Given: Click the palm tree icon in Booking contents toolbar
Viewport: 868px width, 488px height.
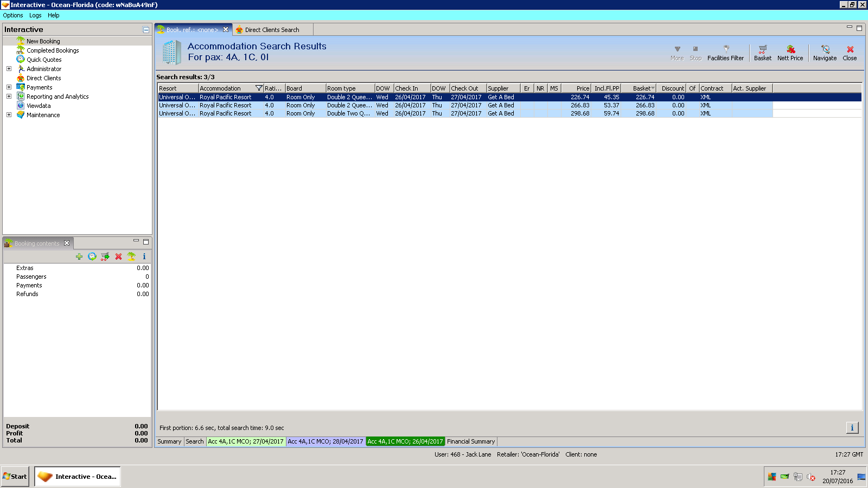Looking at the screenshot, I should [x=131, y=256].
